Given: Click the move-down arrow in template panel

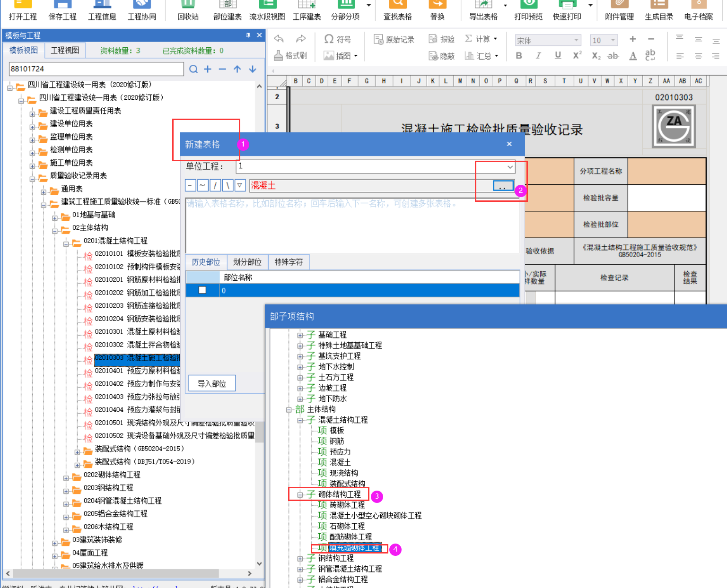Looking at the screenshot, I should (x=253, y=69).
